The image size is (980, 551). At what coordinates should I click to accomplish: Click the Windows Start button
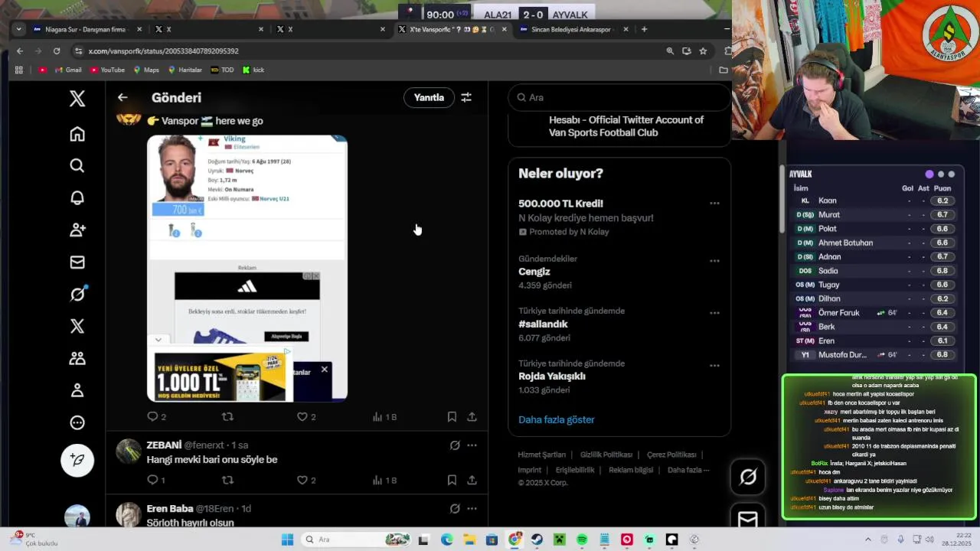pos(287,540)
